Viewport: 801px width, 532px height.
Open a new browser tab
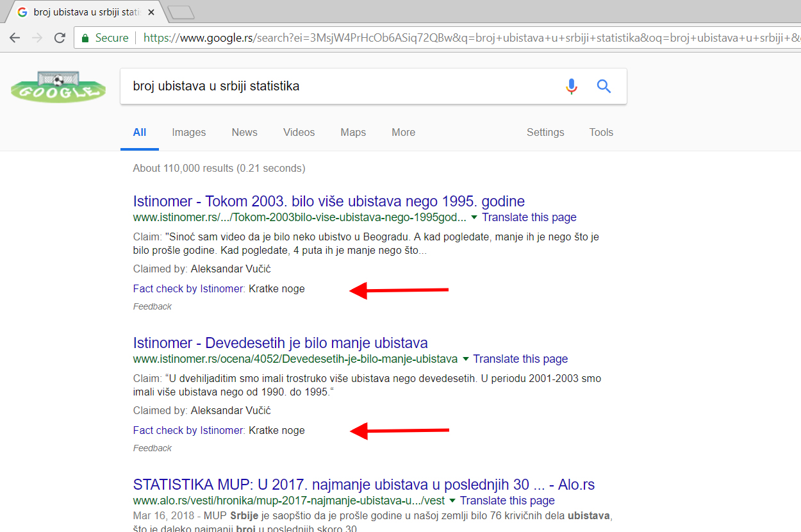click(181, 12)
